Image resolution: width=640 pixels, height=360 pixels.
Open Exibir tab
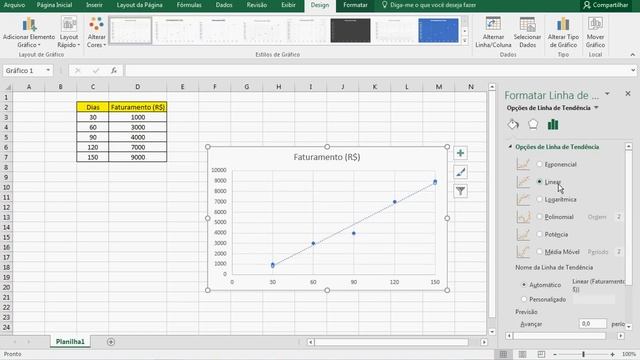(288, 5)
